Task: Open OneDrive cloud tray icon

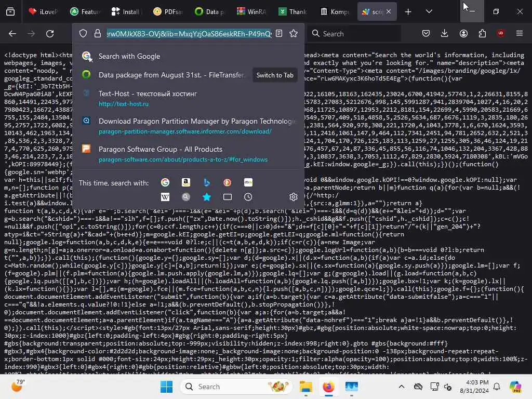Action: (418, 387)
